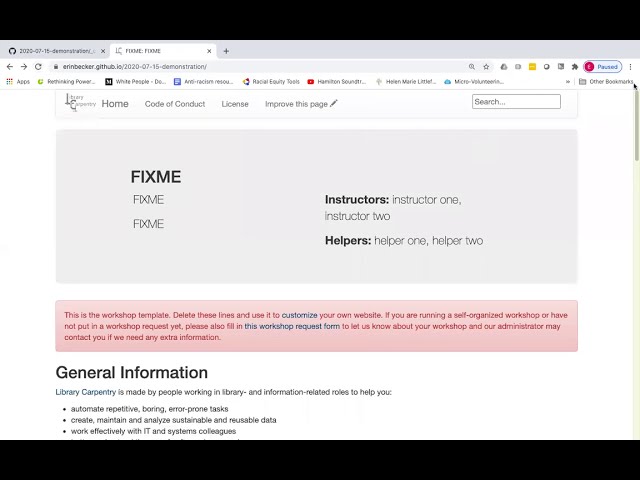Open the Racial Equity Tools bookmark

[271, 82]
